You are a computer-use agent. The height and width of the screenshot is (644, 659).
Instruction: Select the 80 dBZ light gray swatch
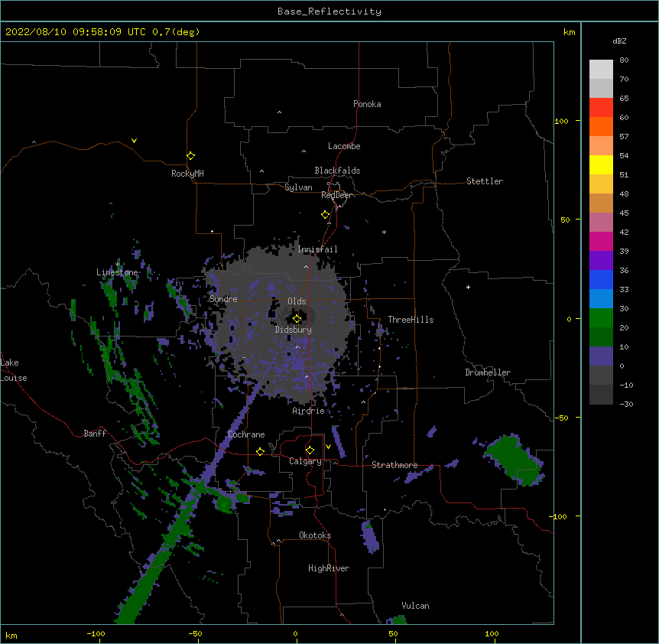click(601, 70)
